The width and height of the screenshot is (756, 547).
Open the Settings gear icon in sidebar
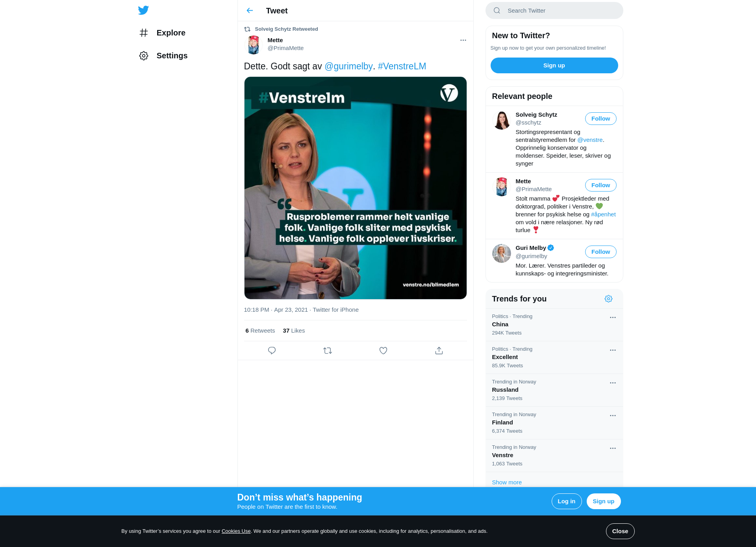click(x=144, y=56)
